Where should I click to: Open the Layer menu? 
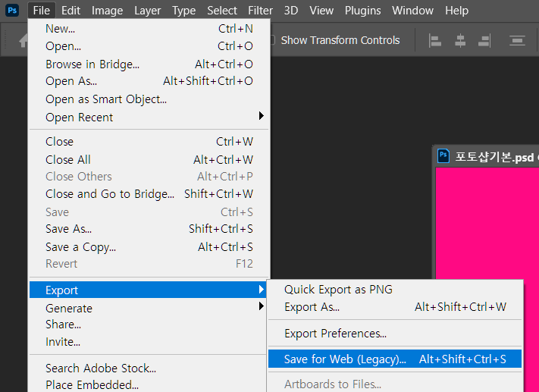(148, 11)
